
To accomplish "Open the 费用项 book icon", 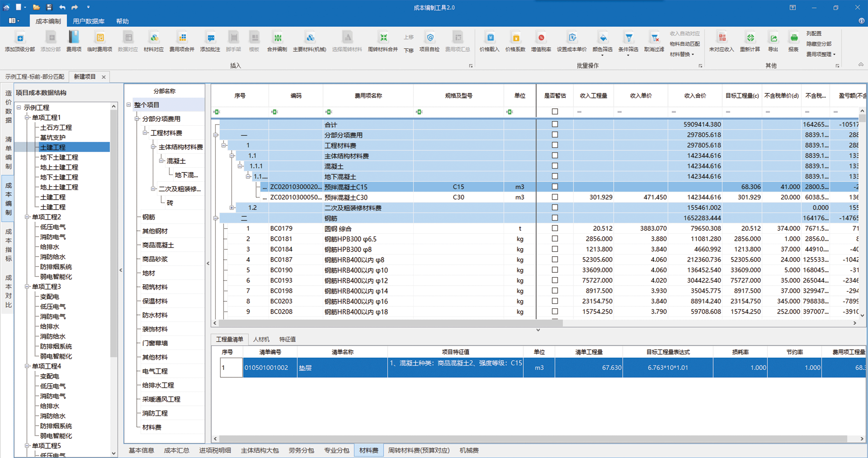I will point(73,38).
